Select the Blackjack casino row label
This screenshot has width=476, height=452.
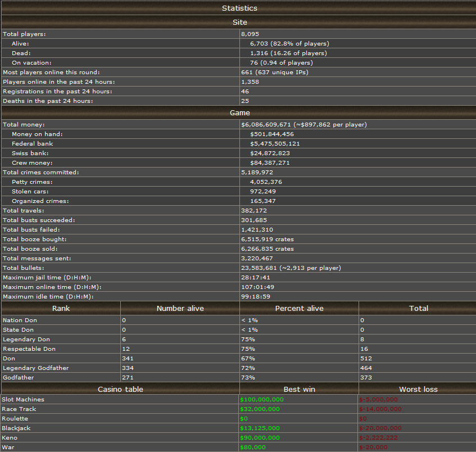[x=16, y=428]
